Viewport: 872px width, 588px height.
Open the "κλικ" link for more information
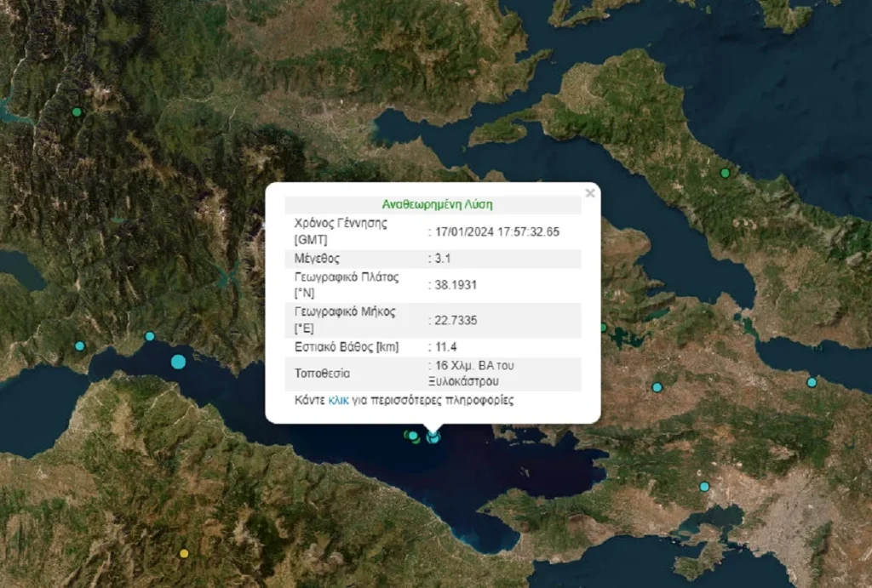pos(338,400)
